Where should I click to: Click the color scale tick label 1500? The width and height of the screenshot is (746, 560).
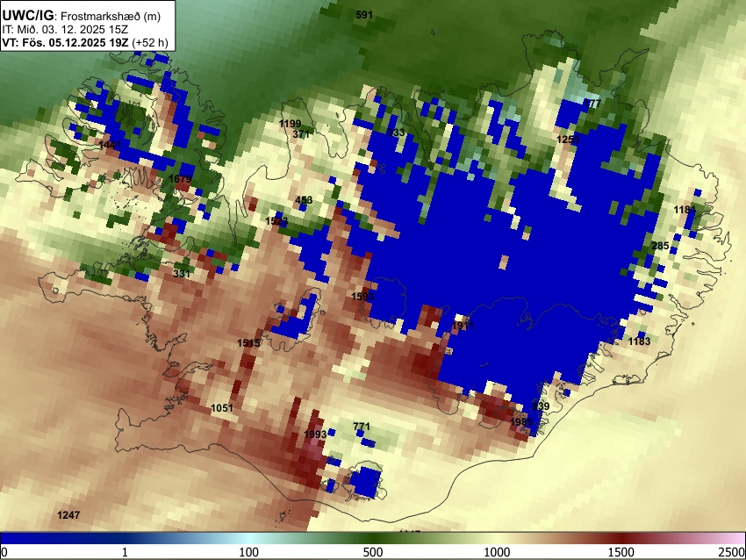[621, 552]
